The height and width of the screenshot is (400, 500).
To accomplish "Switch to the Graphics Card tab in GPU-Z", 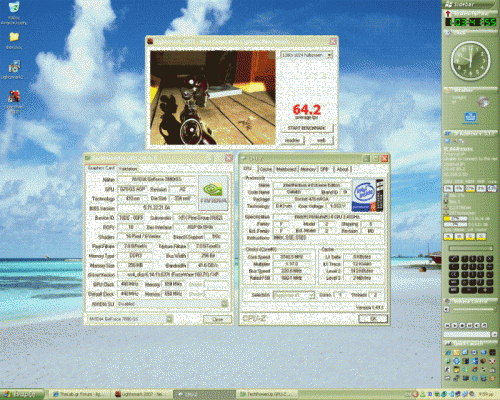I will click(x=101, y=168).
